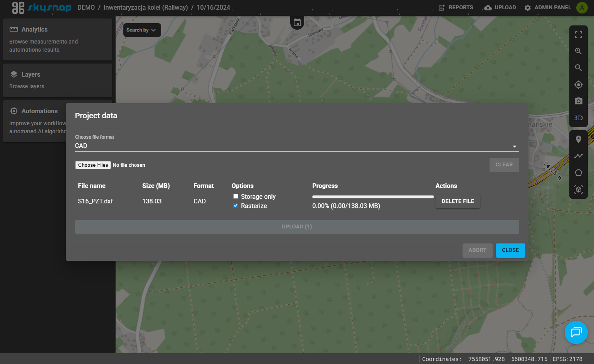Click the 138.03 file size value

[152, 201]
